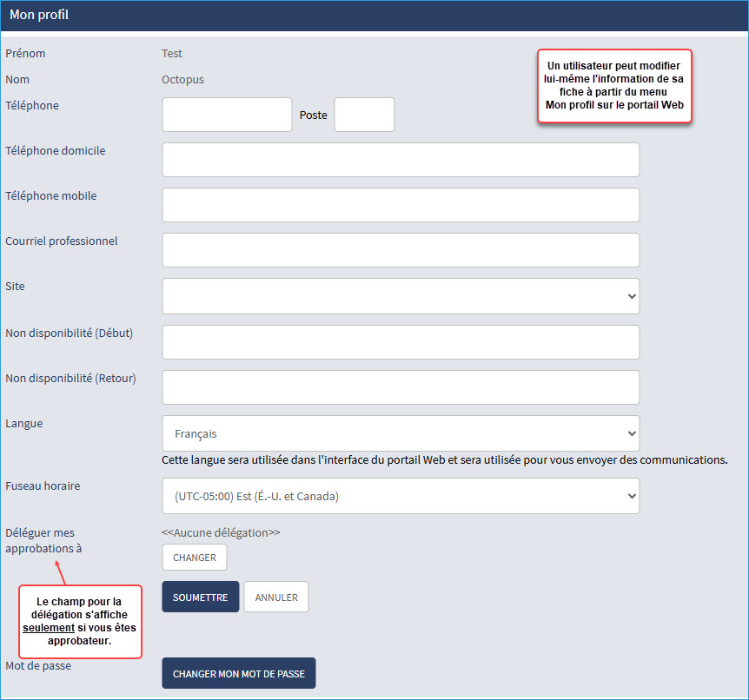Image resolution: width=749 pixels, height=700 pixels.
Task: Expand the Langue dropdown showing Français
Action: [401, 433]
